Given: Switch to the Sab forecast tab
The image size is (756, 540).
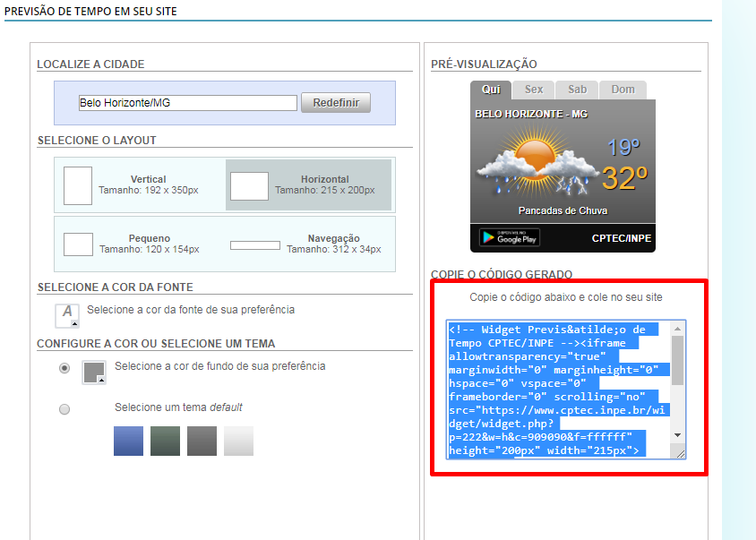Looking at the screenshot, I should point(578,90).
